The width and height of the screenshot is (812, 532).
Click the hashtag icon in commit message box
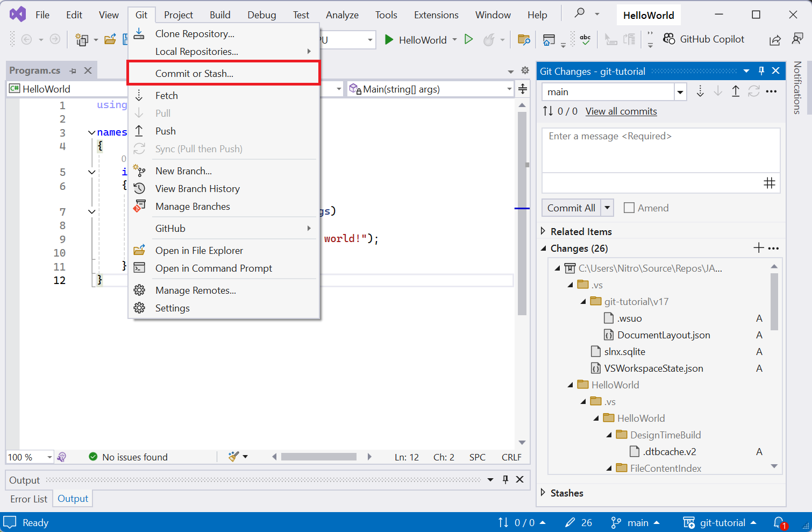(x=769, y=183)
